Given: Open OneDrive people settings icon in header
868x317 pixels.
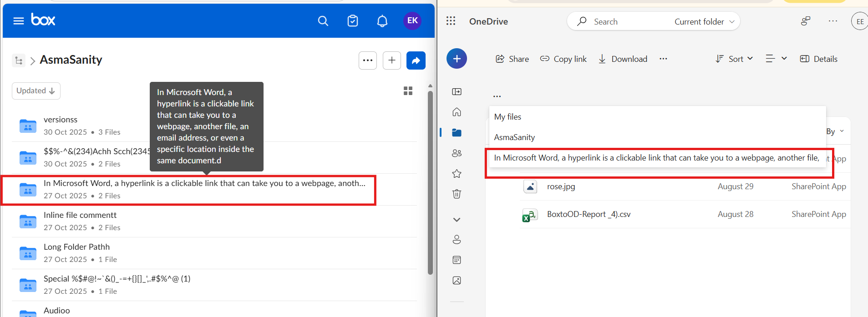Looking at the screenshot, I should pyautogui.click(x=806, y=21).
